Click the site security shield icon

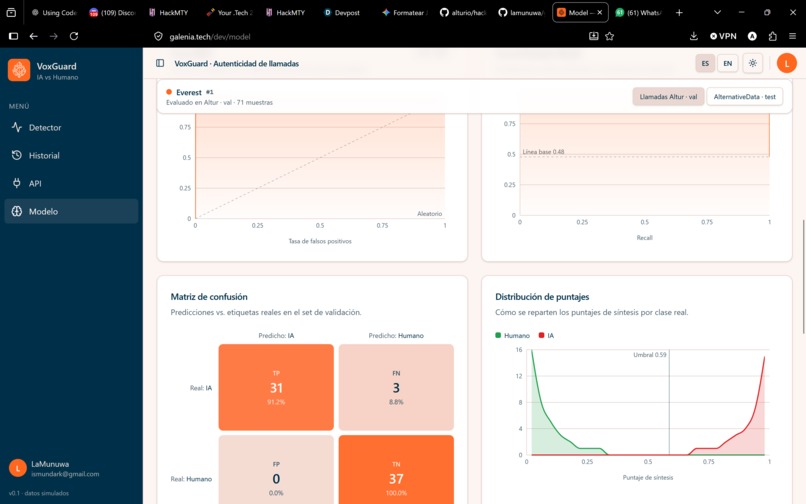158,36
